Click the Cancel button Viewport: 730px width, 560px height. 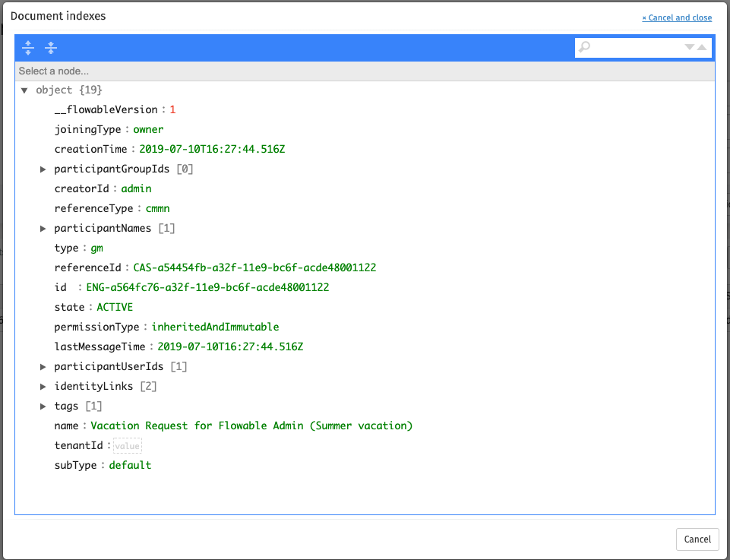pos(697,539)
